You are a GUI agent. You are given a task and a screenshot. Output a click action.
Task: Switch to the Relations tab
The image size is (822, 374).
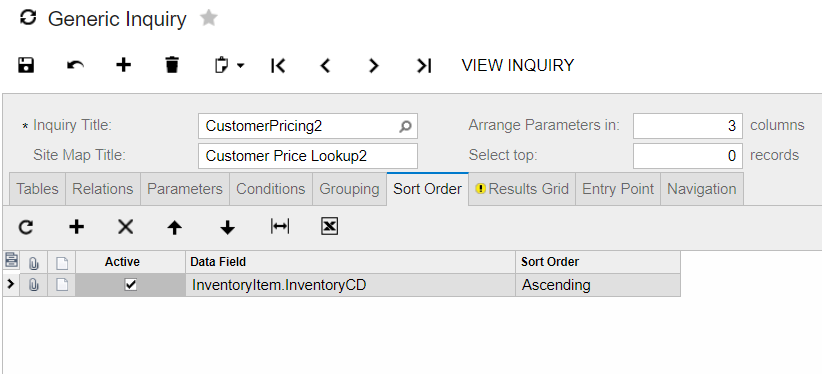[103, 189]
